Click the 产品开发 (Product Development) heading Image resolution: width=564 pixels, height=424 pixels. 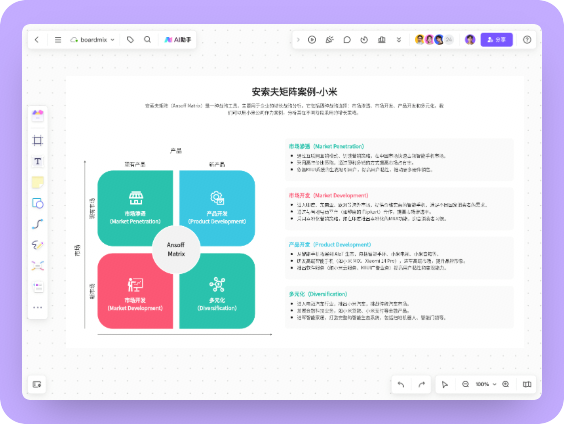[x=330, y=245]
